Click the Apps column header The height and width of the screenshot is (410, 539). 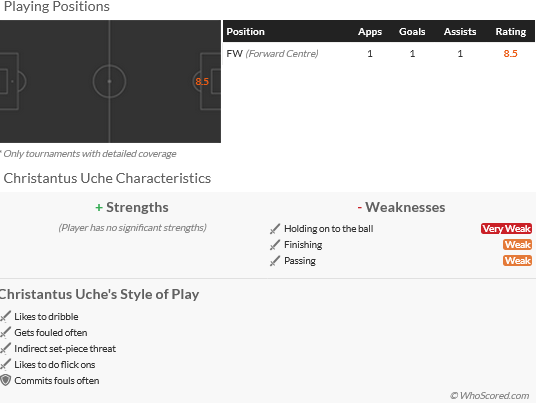point(370,32)
